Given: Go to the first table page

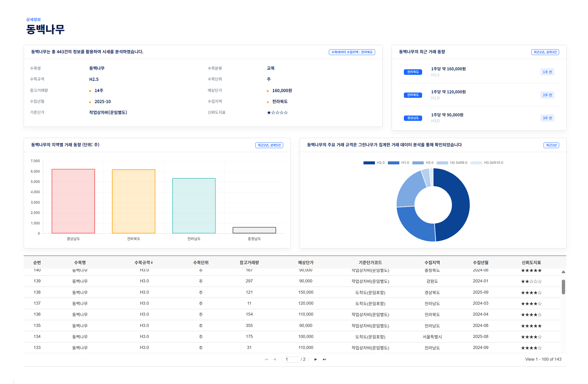Looking at the screenshot, I should pyautogui.click(x=266, y=359).
